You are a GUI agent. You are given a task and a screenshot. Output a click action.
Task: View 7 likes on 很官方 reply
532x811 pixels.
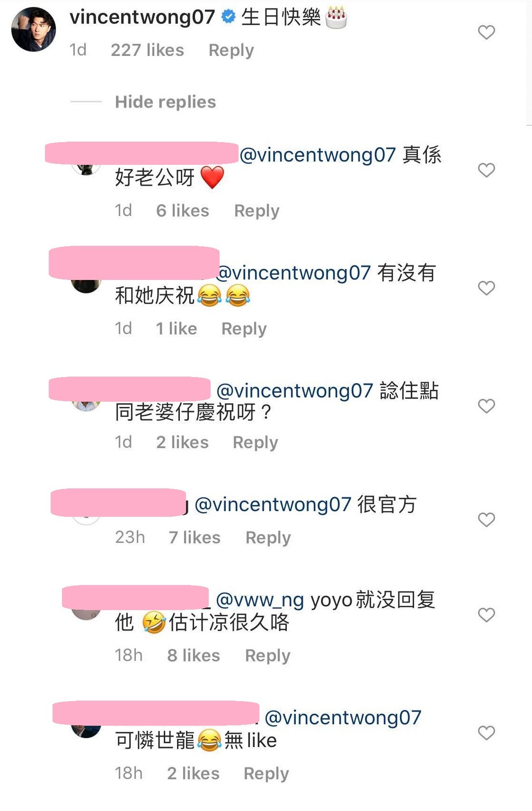(x=195, y=538)
